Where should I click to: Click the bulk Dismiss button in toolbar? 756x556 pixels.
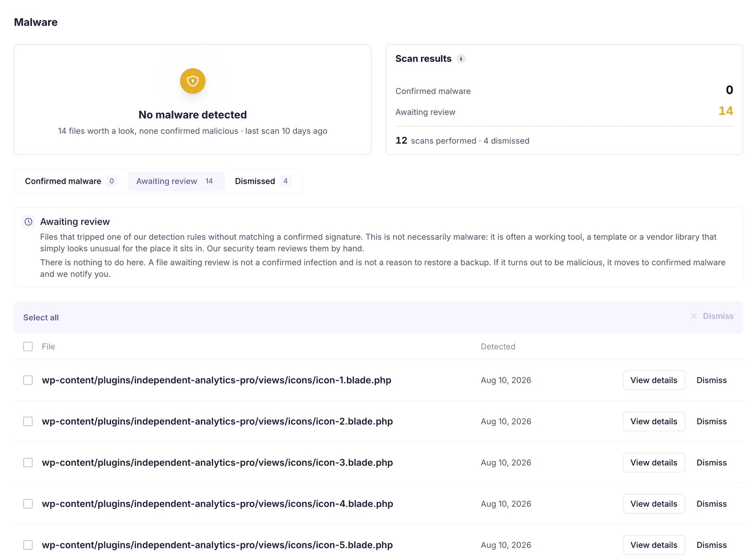pos(712,316)
